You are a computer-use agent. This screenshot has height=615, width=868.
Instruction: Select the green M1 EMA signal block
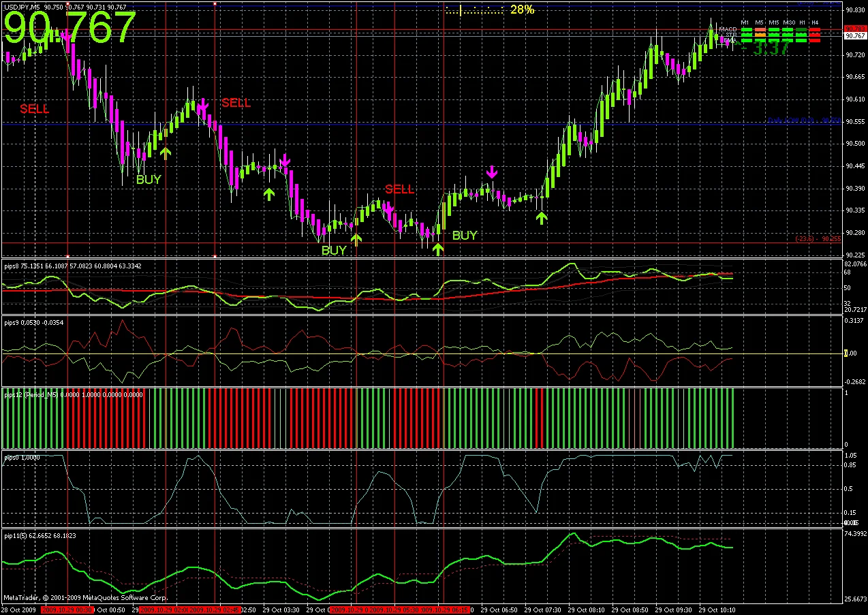pos(745,41)
